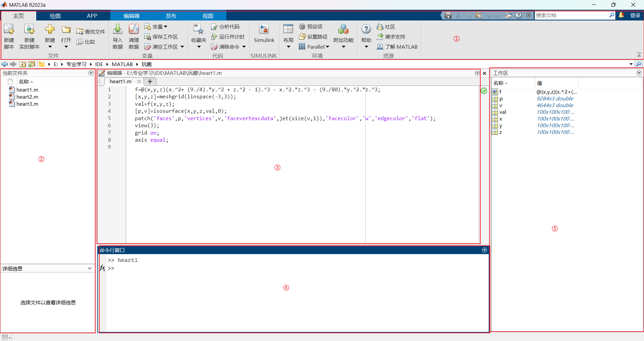Image resolution: width=644 pixels, height=341 pixels.
Task: Click the 打开 (Open) folder icon
Action: pos(66,30)
